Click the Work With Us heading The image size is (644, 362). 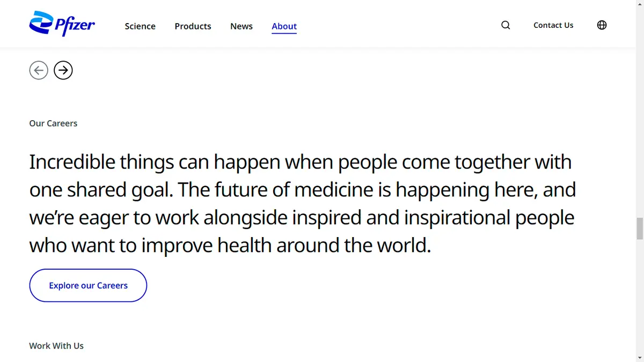point(56,346)
